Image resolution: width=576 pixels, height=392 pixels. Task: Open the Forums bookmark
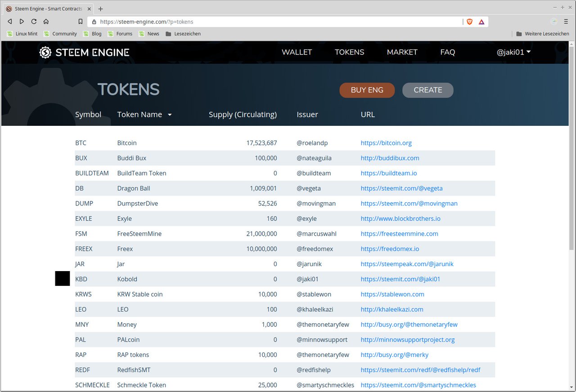tap(120, 34)
